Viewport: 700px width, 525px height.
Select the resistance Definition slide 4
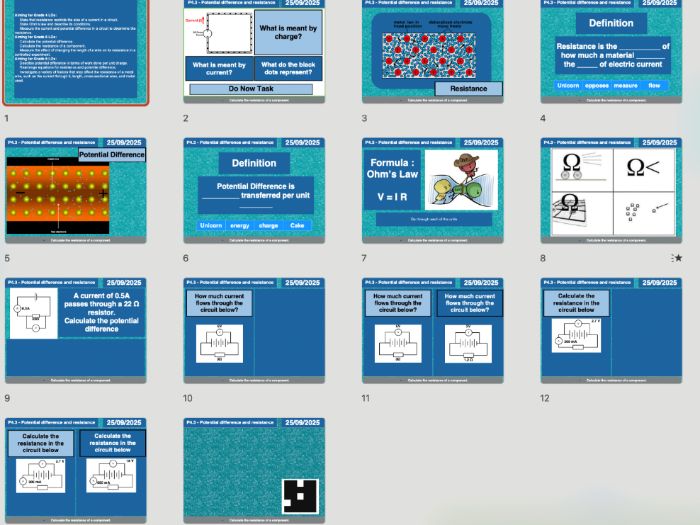click(x=611, y=50)
